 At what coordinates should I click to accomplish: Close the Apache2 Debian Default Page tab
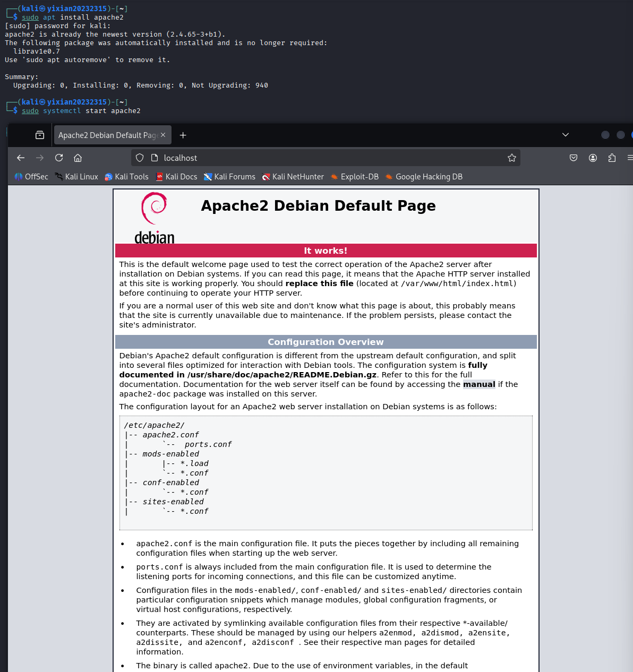click(163, 135)
